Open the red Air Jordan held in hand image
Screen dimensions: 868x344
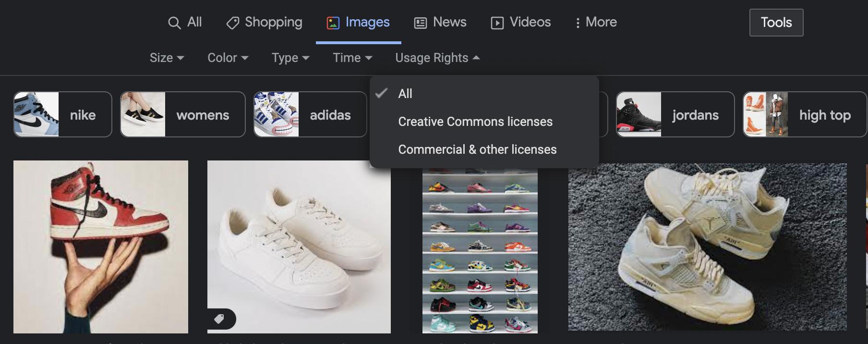coord(101,247)
